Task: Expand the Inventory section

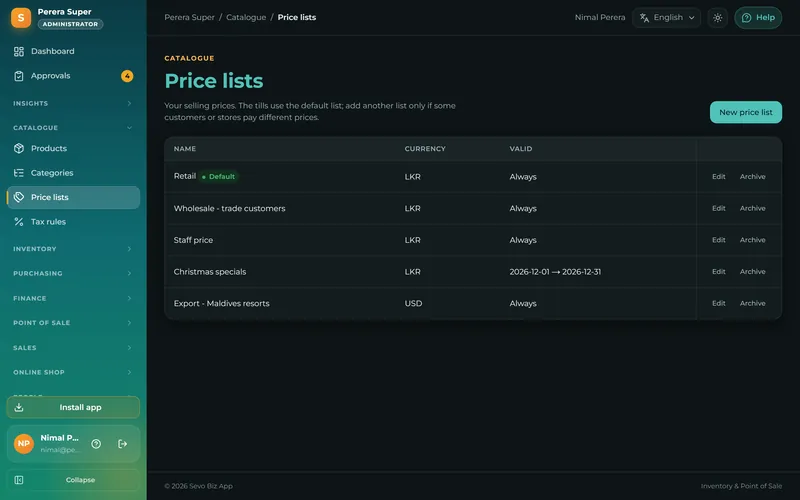Action: pyautogui.click(x=73, y=249)
